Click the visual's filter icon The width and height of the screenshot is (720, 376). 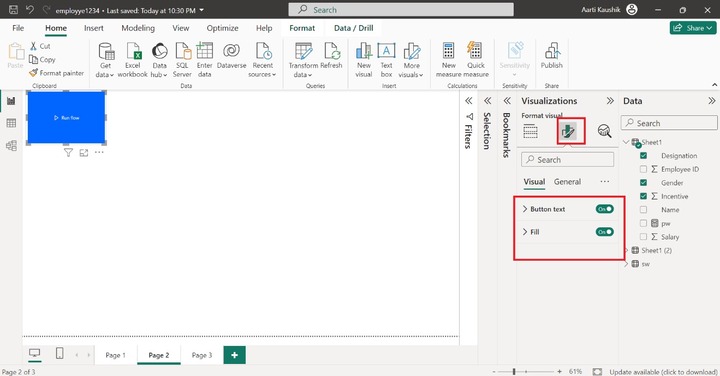(x=68, y=153)
